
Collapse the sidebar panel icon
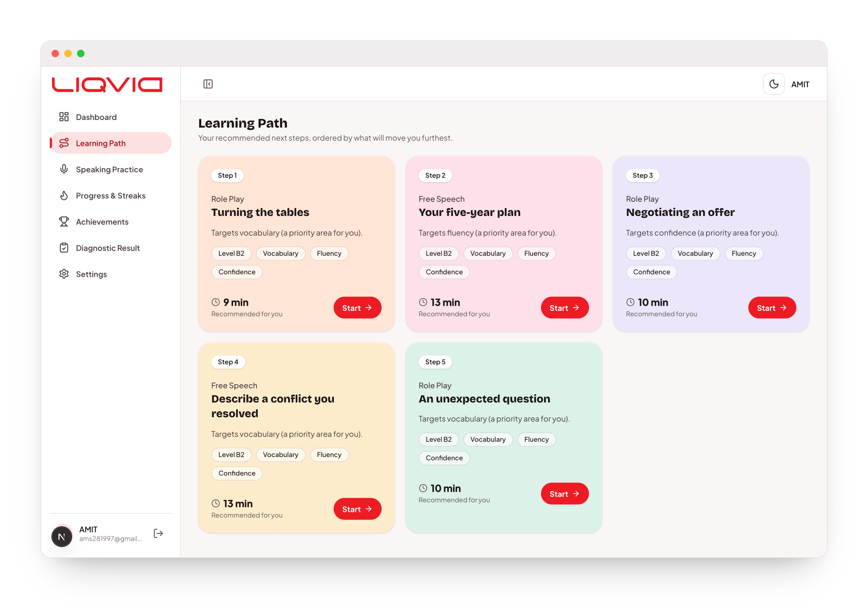[208, 84]
